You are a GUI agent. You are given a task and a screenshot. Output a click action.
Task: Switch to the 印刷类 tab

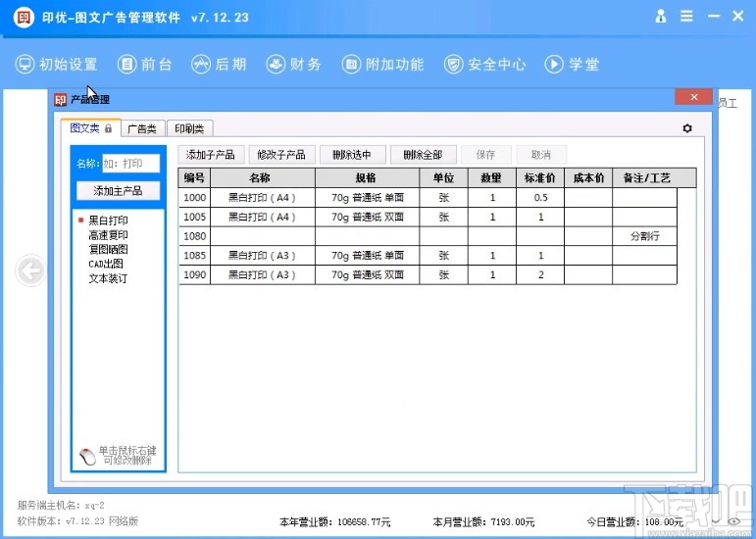[x=189, y=128]
